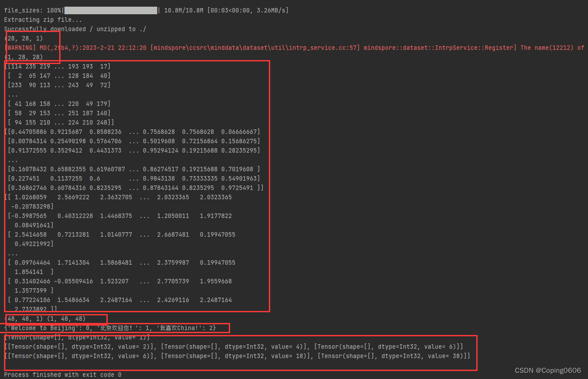The width and height of the screenshot is (588, 379).
Task: Select the row '[ 94 155 210 ... 224 210 248]]'
Action: coord(61,122)
